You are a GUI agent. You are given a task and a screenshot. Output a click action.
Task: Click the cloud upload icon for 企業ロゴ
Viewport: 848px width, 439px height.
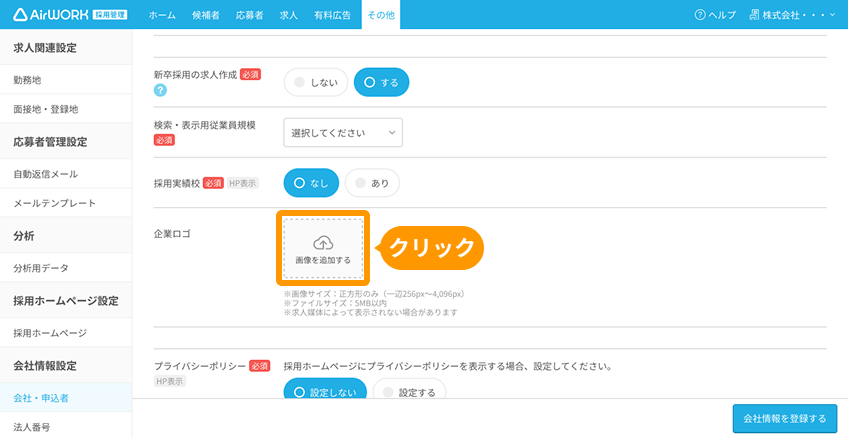323,243
